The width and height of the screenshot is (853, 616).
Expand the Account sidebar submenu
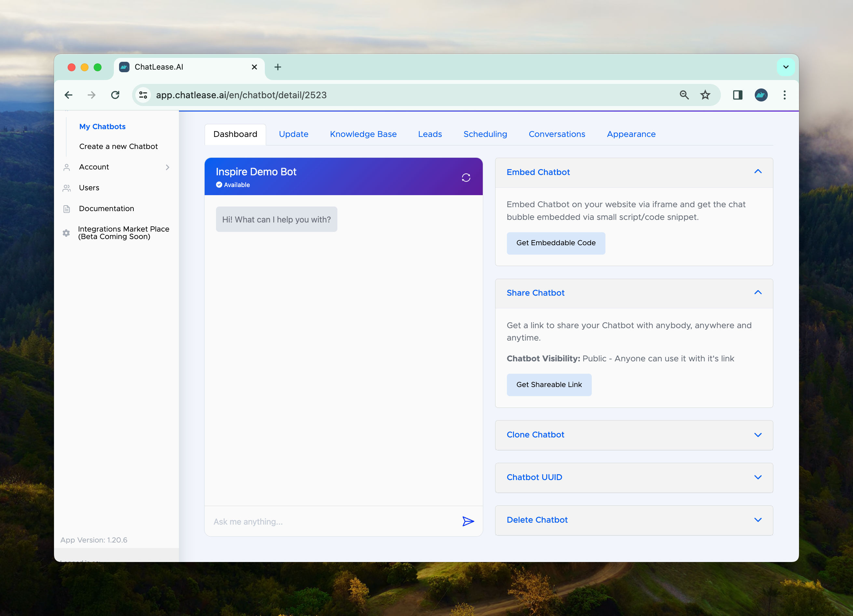click(x=167, y=167)
